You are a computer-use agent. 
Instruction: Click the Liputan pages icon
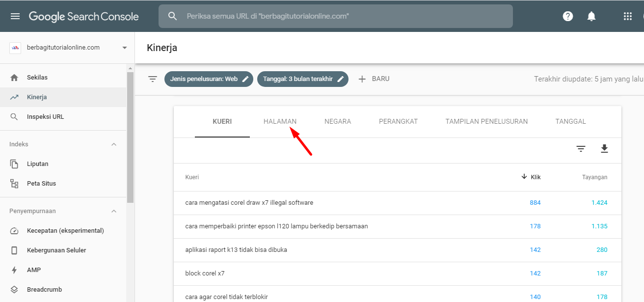14,164
